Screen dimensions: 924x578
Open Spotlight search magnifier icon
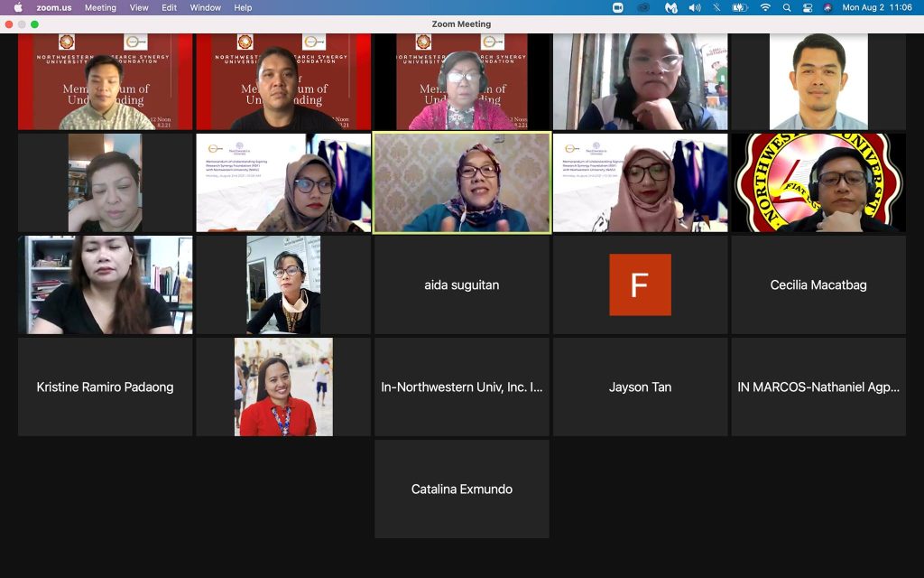pyautogui.click(x=787, y=7)
